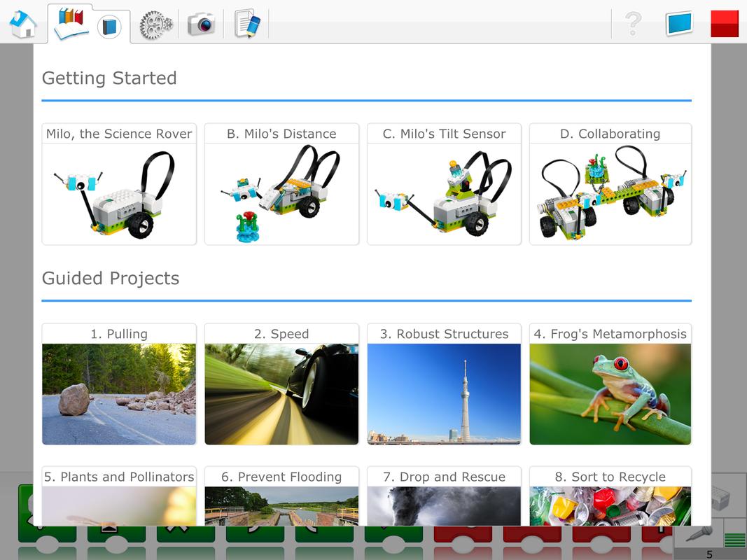Open 6. Prevent Flooding project
Viewport: 747px width, 560px height.
coord(281,496)
